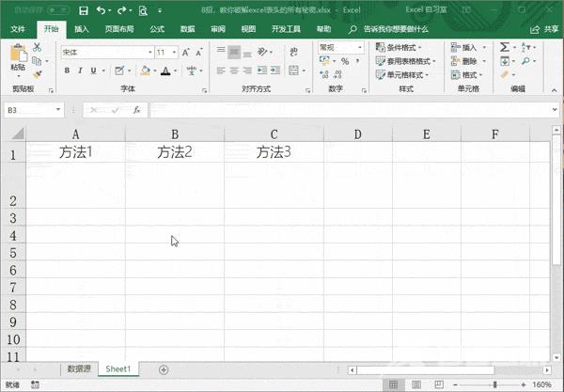Click the Save icon in quick access toolbar
The height and width of the screenshot is (392, 564).
(84, 10)
